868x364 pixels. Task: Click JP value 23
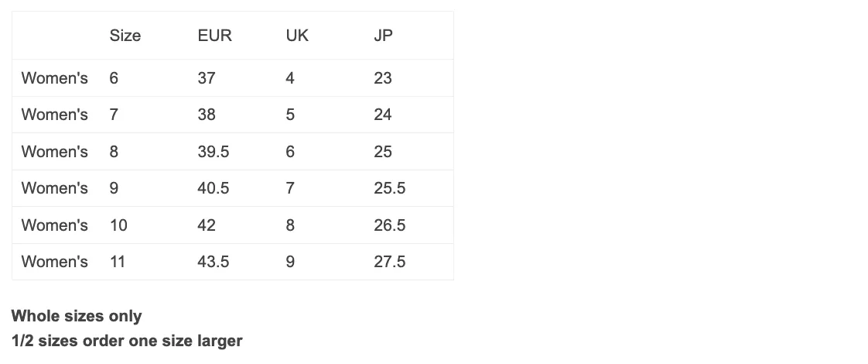pos(383,78)
